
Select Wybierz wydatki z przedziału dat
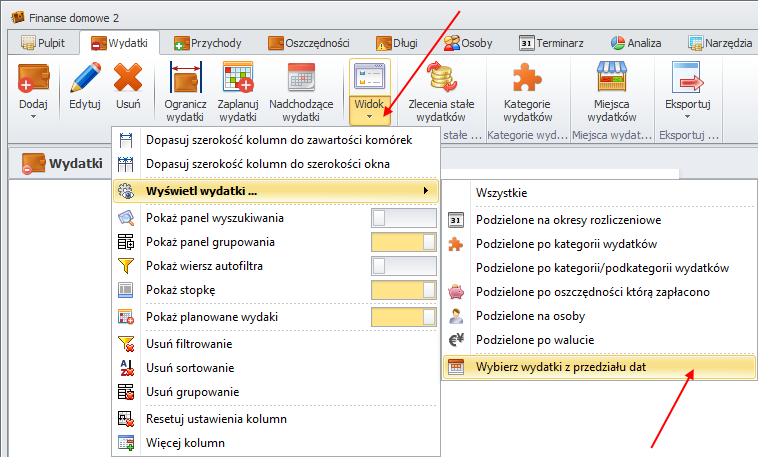(560, 367)
